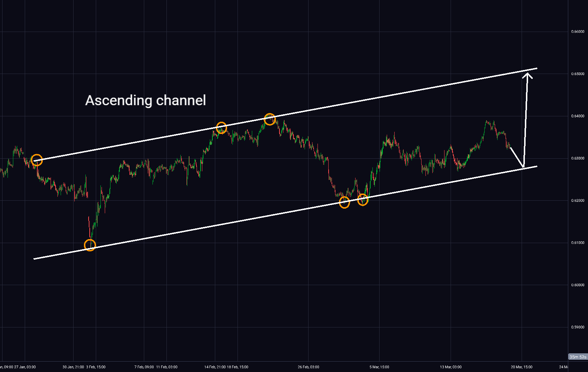This screenshot has height=372, width=588.
Task: Select the 14 Feb, 21:00 time label
Action: pyautogui.click(x=215, y=367)
